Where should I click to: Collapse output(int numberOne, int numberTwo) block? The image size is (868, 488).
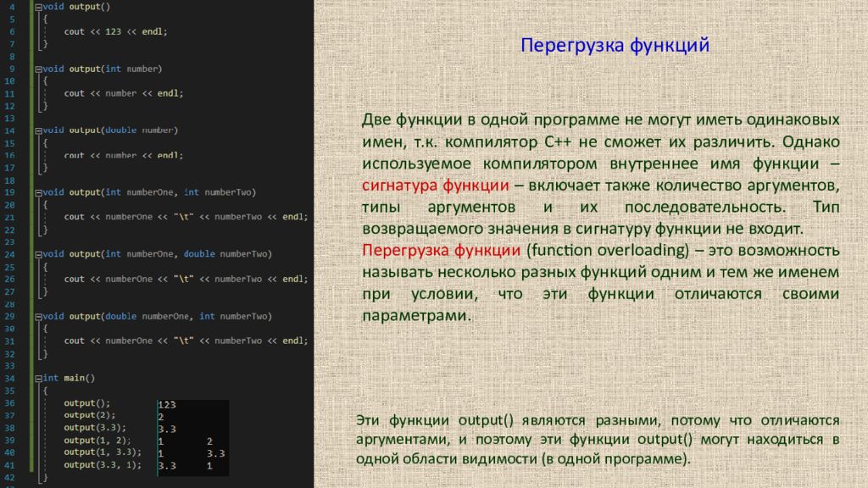[38, 192]
